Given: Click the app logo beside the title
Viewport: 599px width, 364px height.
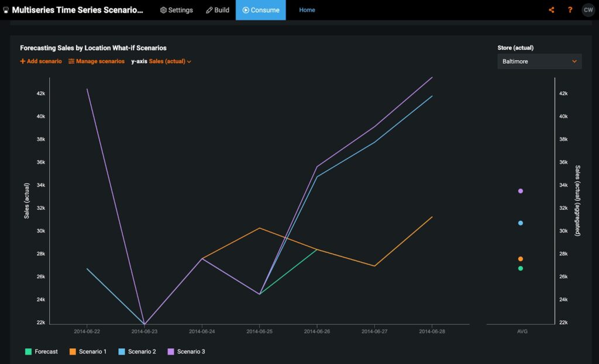Looking at the screenshot, I should click(x=6, y=10).
